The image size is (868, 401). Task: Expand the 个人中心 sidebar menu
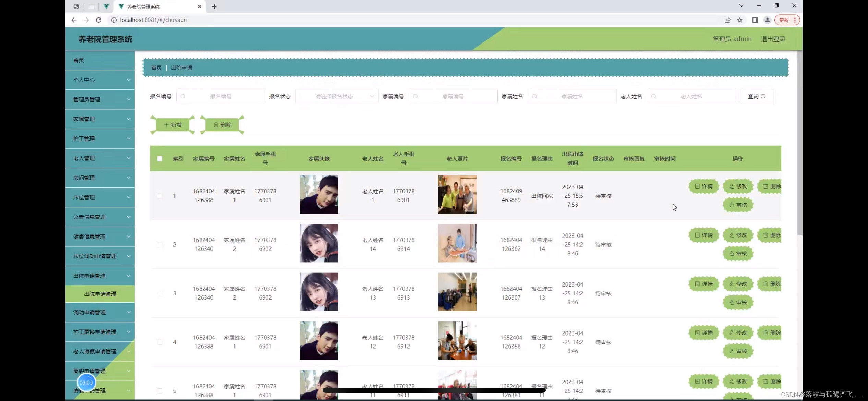click(100, 80)
